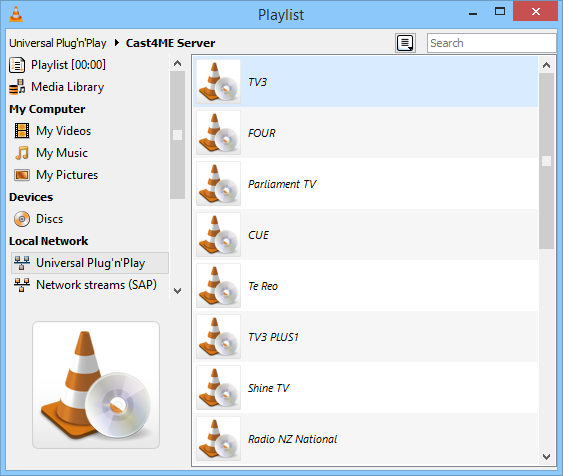The image size is (563, 476).
Task: Click the channel list scroll up arrow
Action: (546, 65)
